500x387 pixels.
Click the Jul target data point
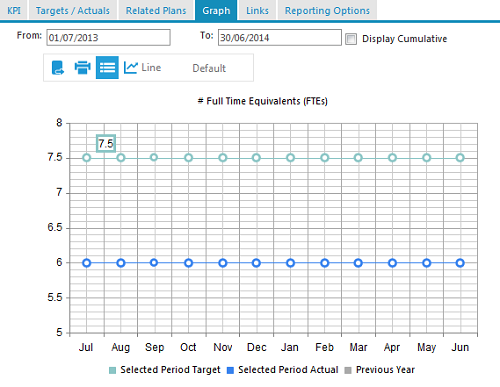point(87,158)
